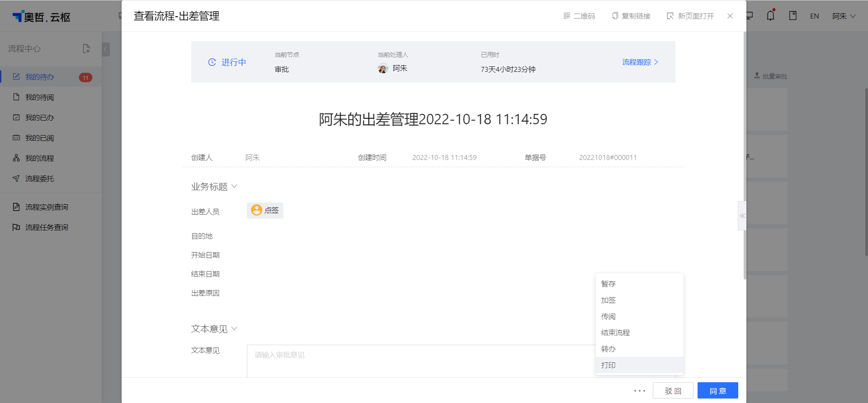868x403 pixels.
Task: Click the document number 20221018#000011
Action: 608,158
